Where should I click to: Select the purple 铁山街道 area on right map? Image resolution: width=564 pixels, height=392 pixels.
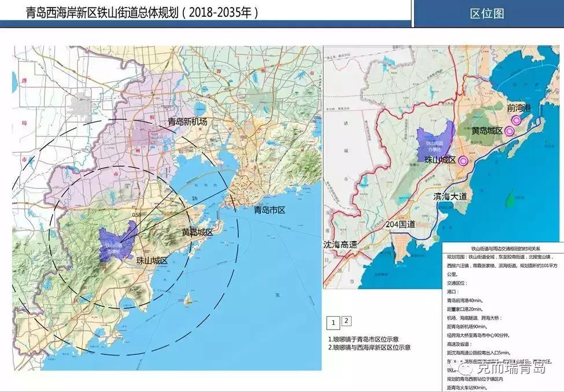434,140
